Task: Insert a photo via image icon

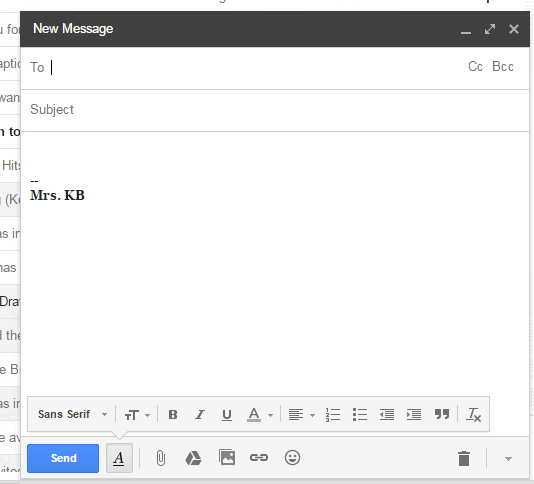Action: pyautogui.click(x=227, y=457)
